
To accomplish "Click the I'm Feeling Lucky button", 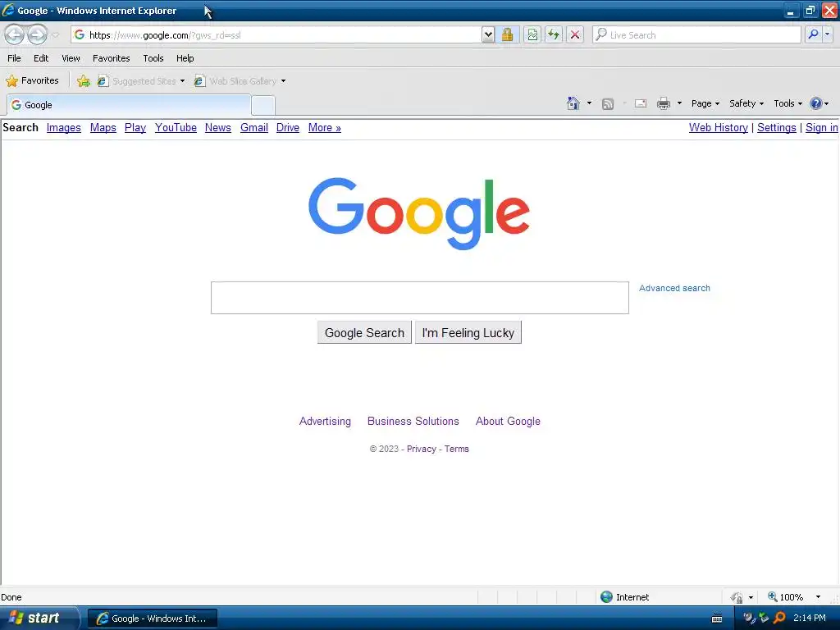I will click(468, 333).
